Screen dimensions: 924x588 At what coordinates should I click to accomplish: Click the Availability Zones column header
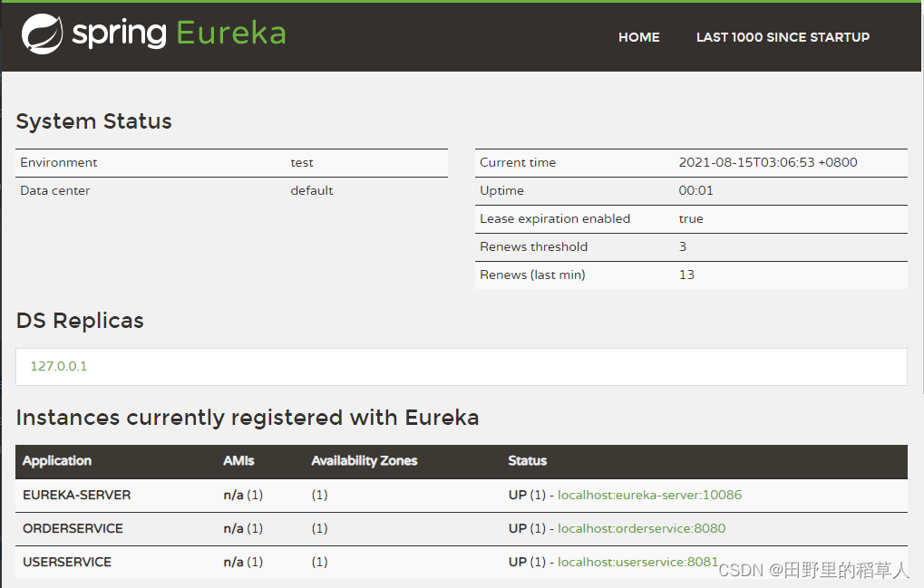point(365,461)
